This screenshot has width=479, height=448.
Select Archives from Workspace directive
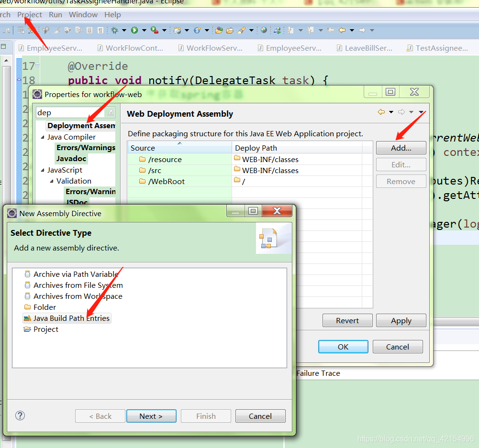click(73, 296)
